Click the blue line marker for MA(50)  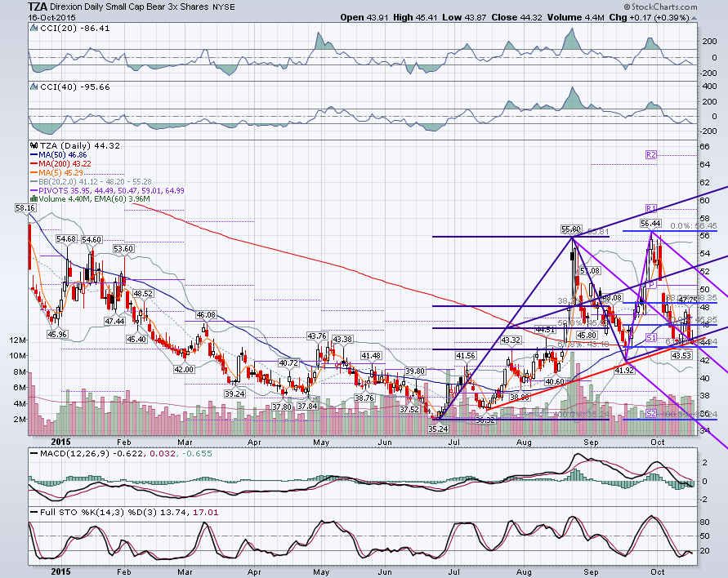click(x=33, y=155)
